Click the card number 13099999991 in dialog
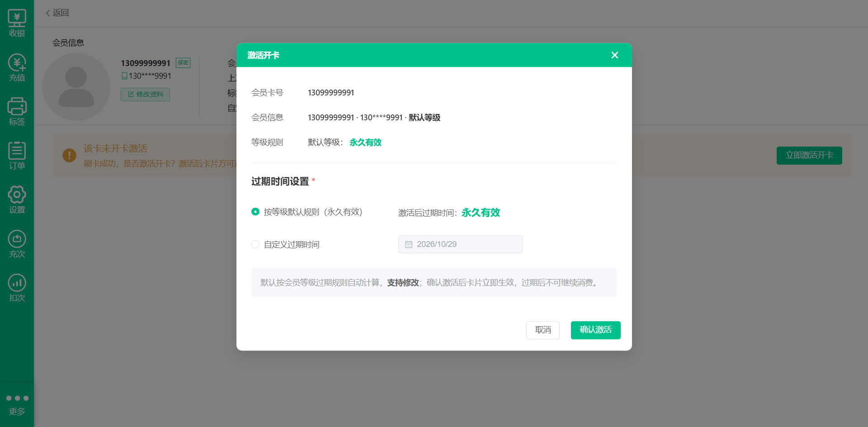868x427 pixels. pyautogui.click(x=331, y=93)
